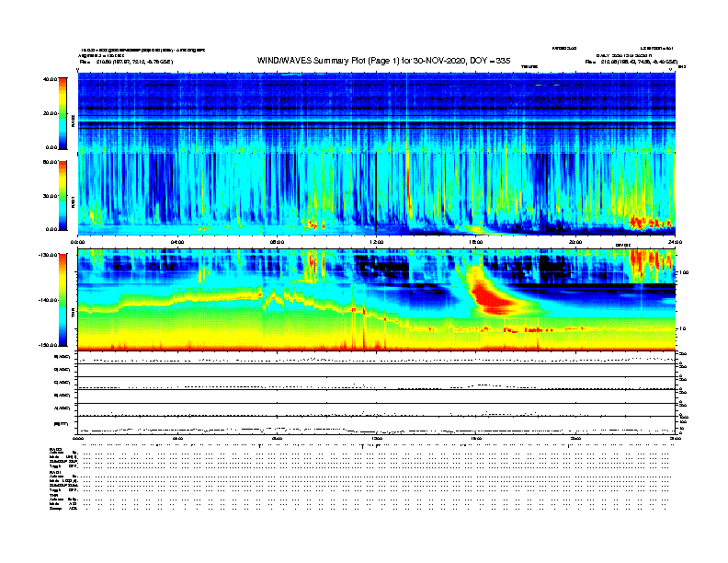728x563 pixels.
Task: Click the WIND/WAVES Summary Plot title
Action: coord(383,61)
